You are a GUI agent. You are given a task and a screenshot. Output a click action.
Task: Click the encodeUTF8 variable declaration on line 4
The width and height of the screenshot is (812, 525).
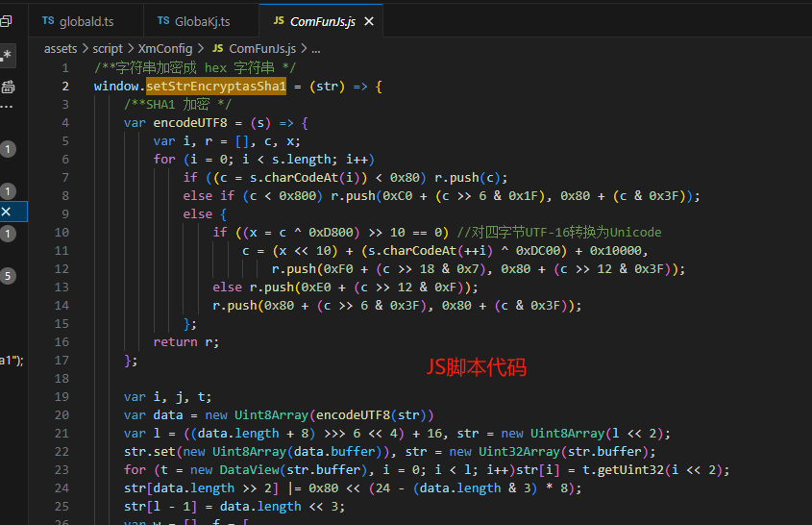pyautogui.click(x=190, y=123)
